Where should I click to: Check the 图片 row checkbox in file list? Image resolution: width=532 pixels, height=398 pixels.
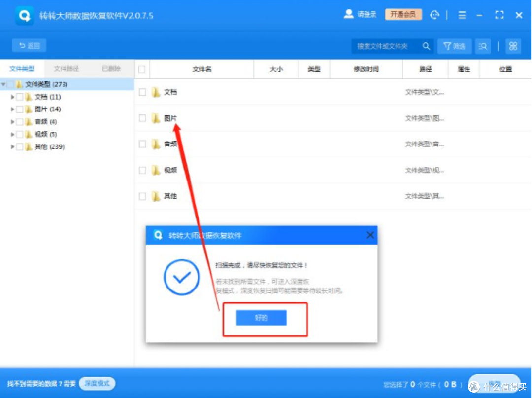click(x=142, y=118)
